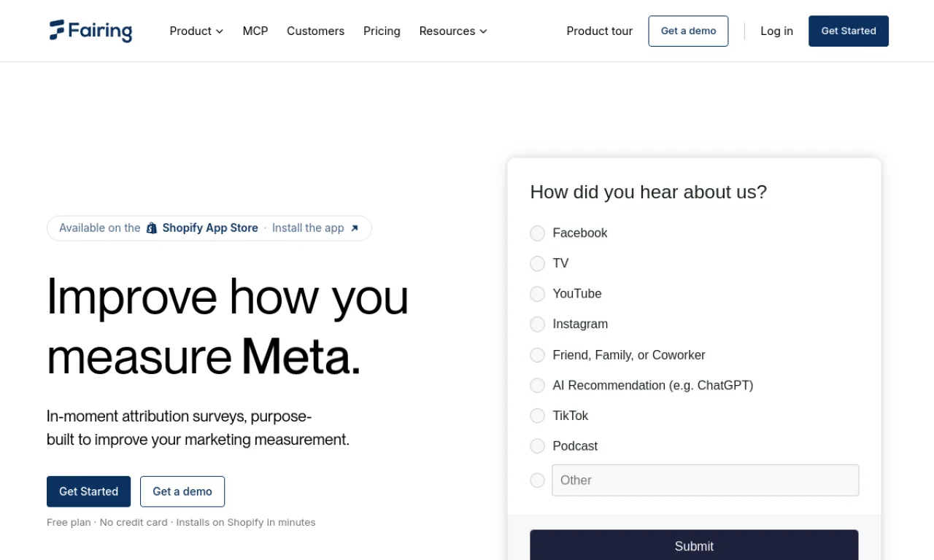934x560 pixels.
Task: Click the "Free plan · No credit card" note
Action: click(x=181, y=522)
